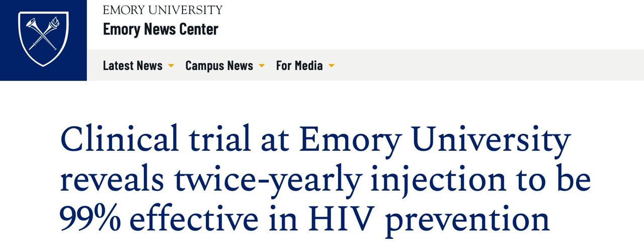Select the Campus News menu label
The height and width of the screenshot is (248, 644).
(219, 65)
